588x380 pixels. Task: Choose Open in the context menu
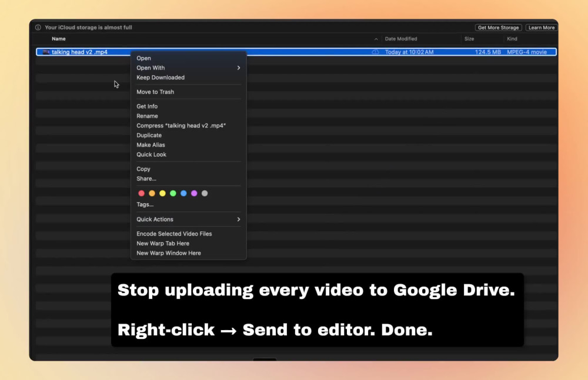188,58
